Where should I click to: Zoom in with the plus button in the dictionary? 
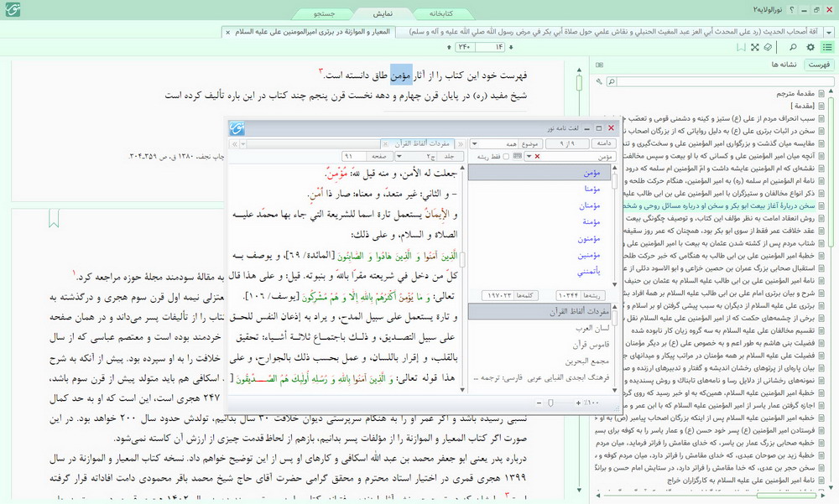point(578,403)
